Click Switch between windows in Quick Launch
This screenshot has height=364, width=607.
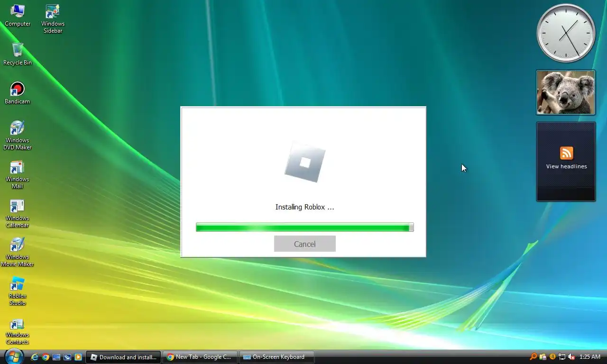tap(67, 357)
